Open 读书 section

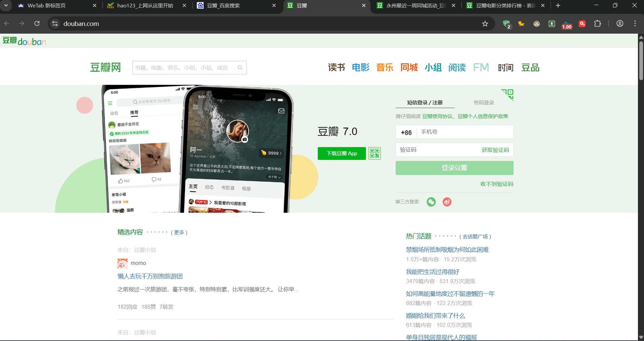point(337,67)
